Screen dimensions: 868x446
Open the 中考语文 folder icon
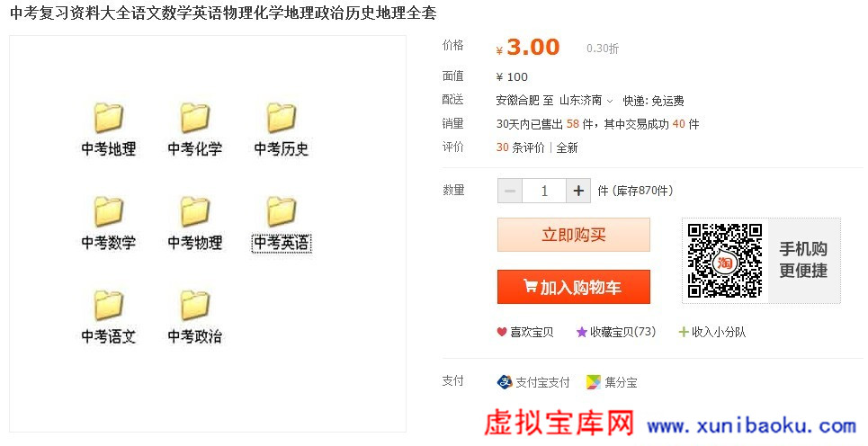point(109,306)
